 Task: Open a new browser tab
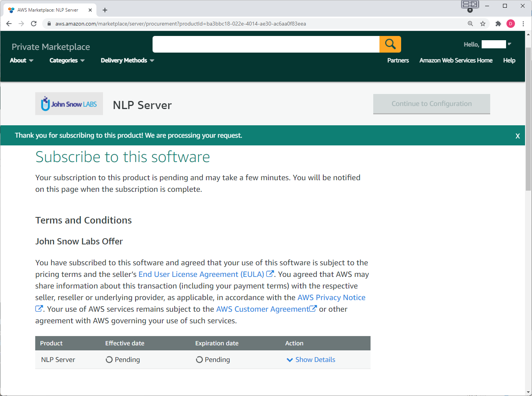point(105,10)
